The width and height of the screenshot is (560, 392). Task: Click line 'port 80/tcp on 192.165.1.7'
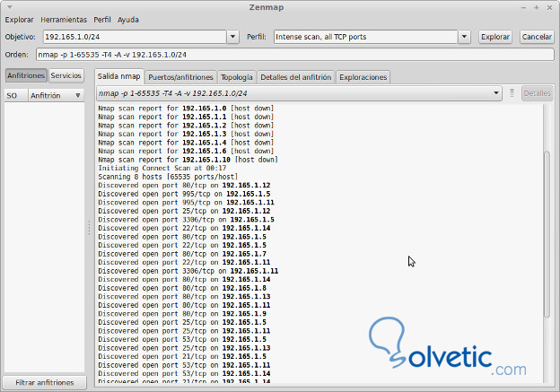coord(182,254)
